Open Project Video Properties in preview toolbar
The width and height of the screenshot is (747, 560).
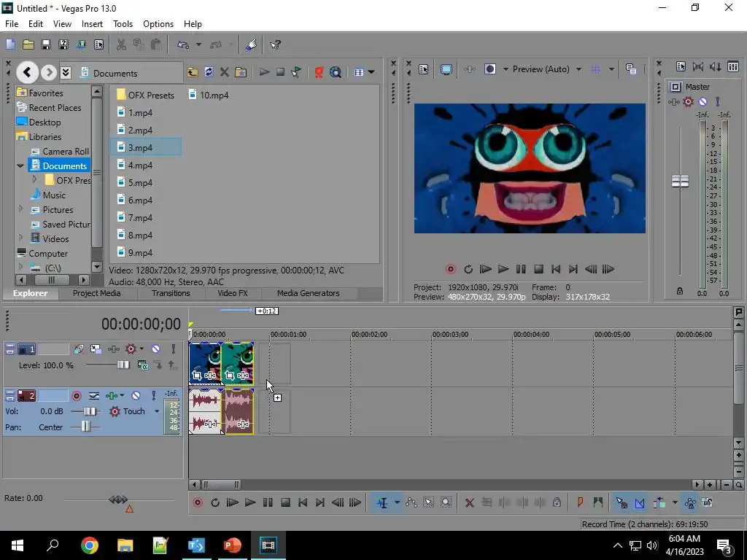[423, 69]
